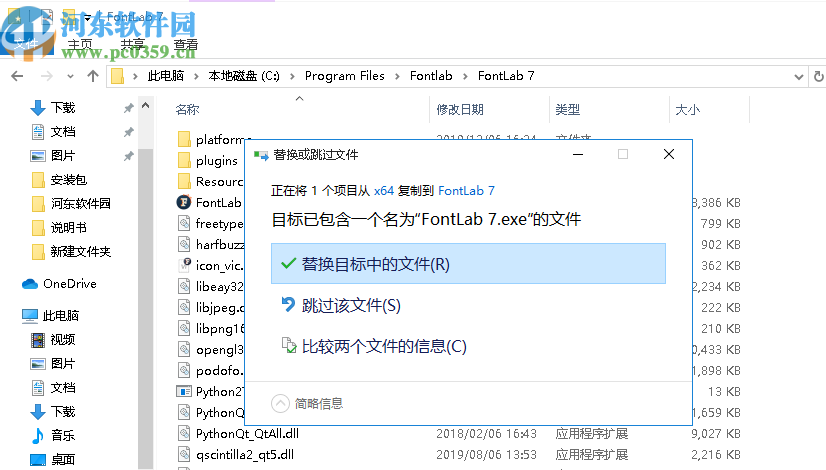Select libjpeg dll file icon
Image resolution: width=826 pixels, height=470 pixels.
[x=184, y=307]
